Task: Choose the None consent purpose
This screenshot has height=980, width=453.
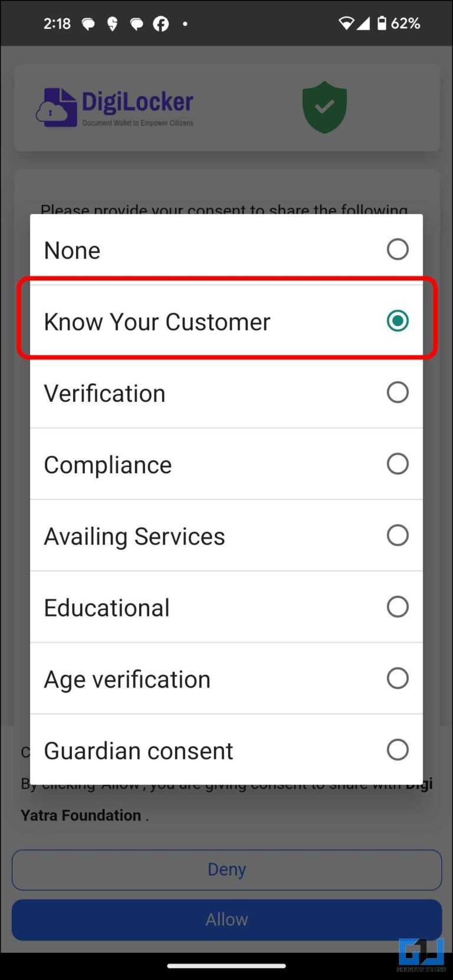Action: [226, 249]
